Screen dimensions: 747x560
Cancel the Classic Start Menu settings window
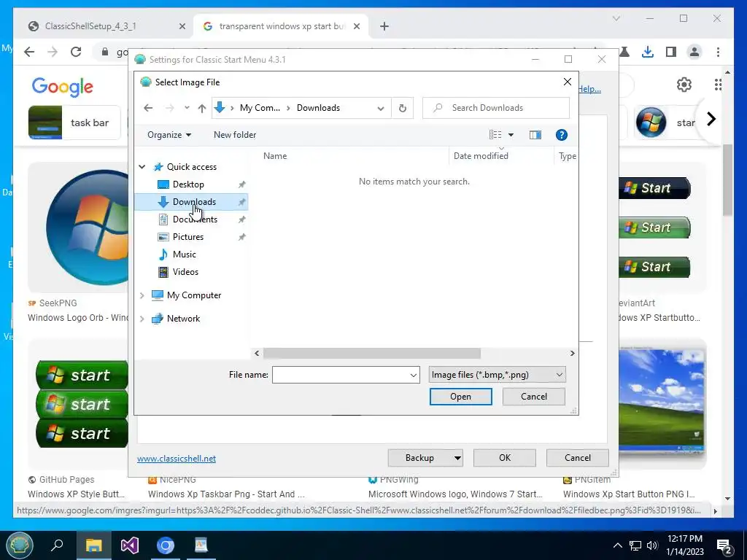[x=578, y=458]
